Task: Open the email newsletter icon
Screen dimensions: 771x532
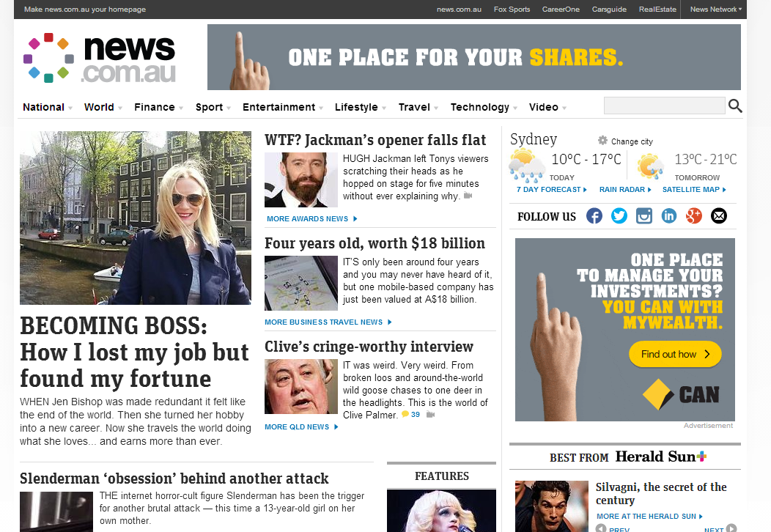Action: pos(719,216)
